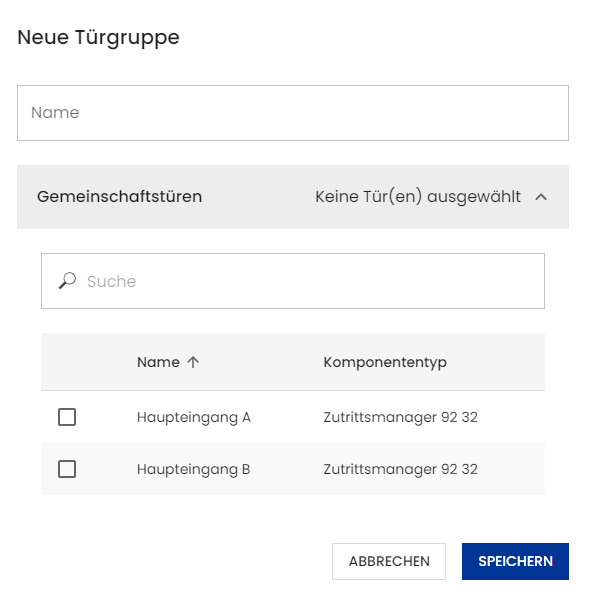Screen dimensions: 591x599
Task: Click Zutrittsmanager 92 32 in Haupteingang A row
Action: (x=400, y=417)
